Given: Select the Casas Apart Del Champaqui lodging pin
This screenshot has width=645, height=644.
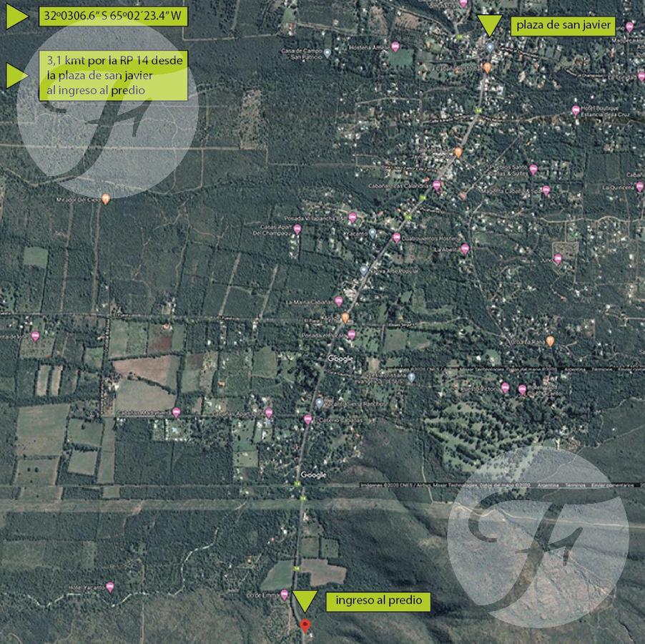Looking at the screenshot, I should 297,229.
